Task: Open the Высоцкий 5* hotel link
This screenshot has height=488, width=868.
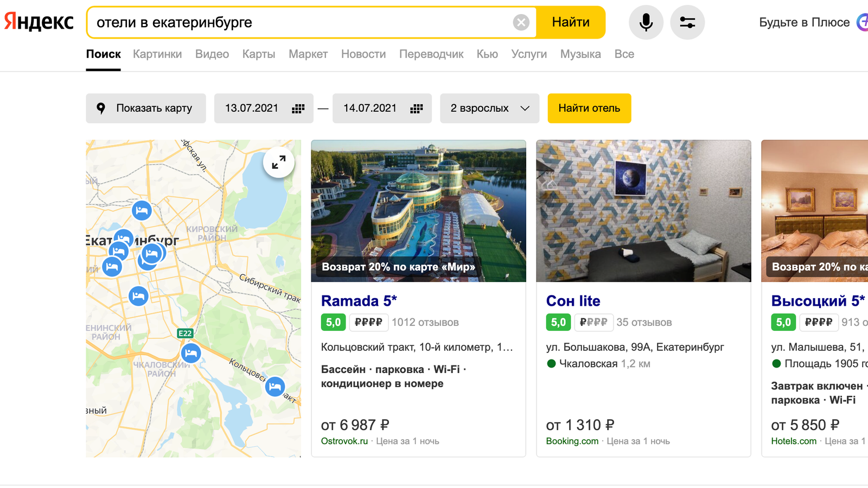Action: [818, 301]
